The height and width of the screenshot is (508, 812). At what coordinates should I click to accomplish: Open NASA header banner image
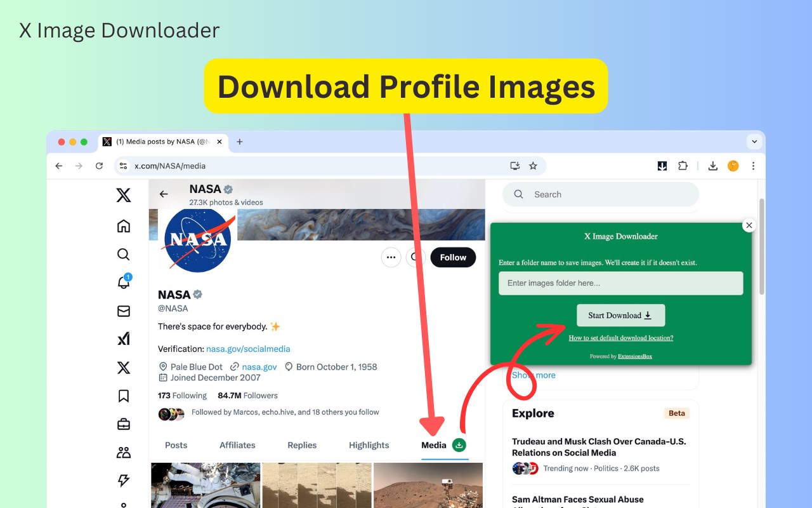361,225
